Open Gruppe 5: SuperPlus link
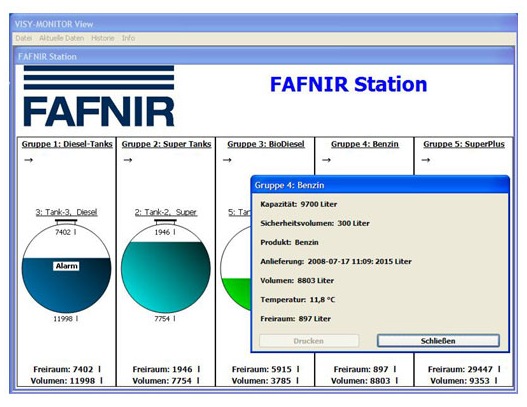 464,144
